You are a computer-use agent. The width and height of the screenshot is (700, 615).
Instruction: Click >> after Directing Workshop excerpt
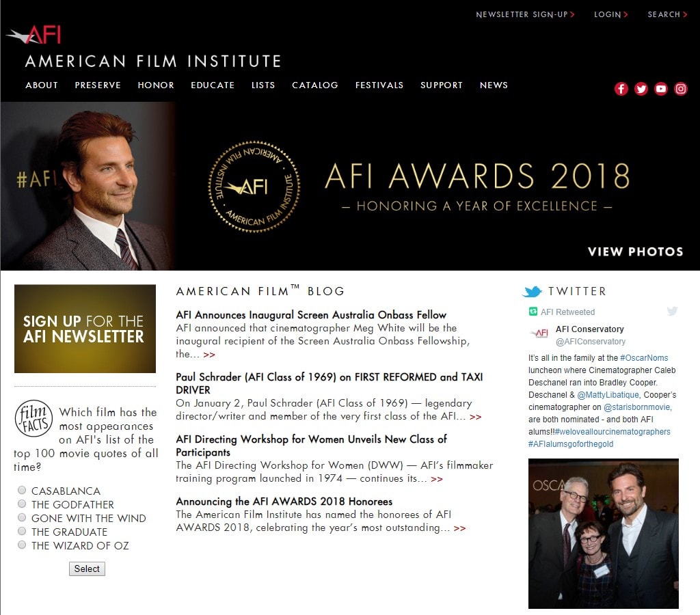click(x=437, y=479)
